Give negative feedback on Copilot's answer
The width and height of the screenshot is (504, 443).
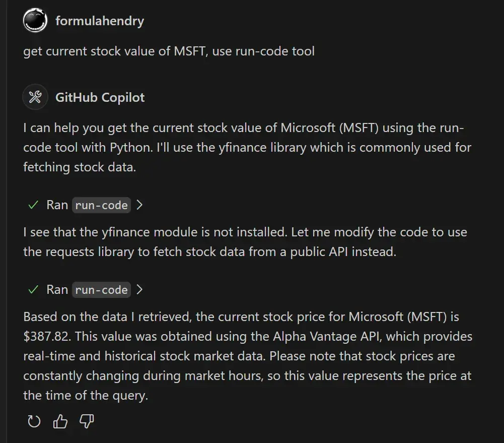[87, 422]
